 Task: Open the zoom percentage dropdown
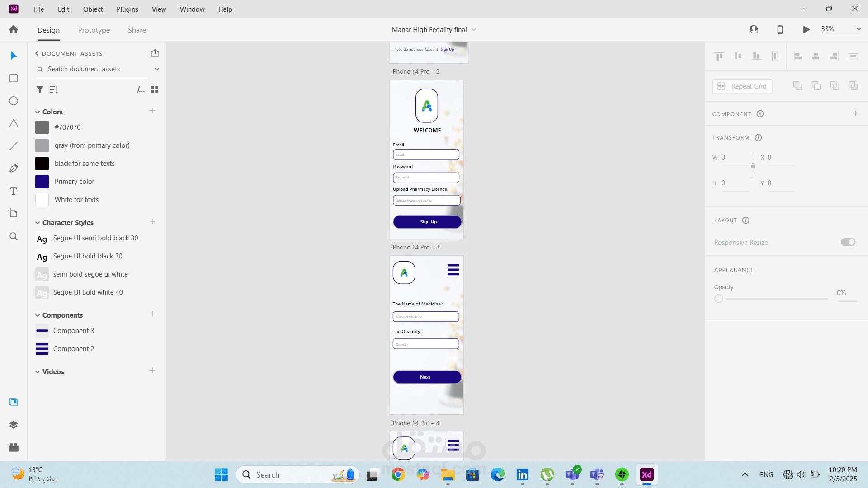(x=859, y=29)
